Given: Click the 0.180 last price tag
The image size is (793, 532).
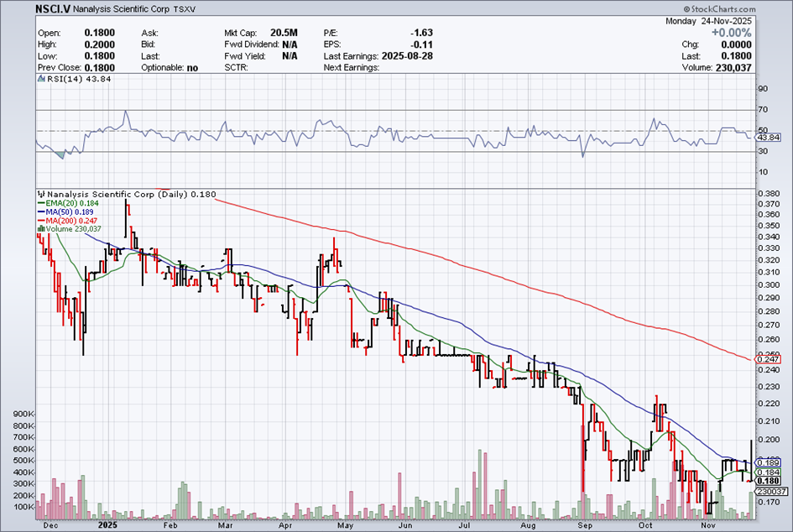Looking at the screenshot, I should (768, 481).
